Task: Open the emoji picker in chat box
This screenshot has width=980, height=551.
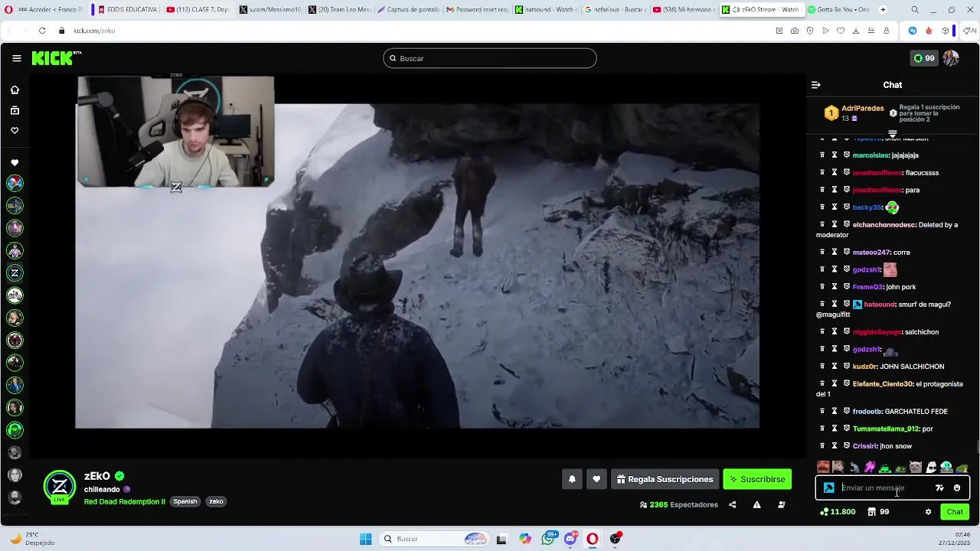Action: (957, 487)
